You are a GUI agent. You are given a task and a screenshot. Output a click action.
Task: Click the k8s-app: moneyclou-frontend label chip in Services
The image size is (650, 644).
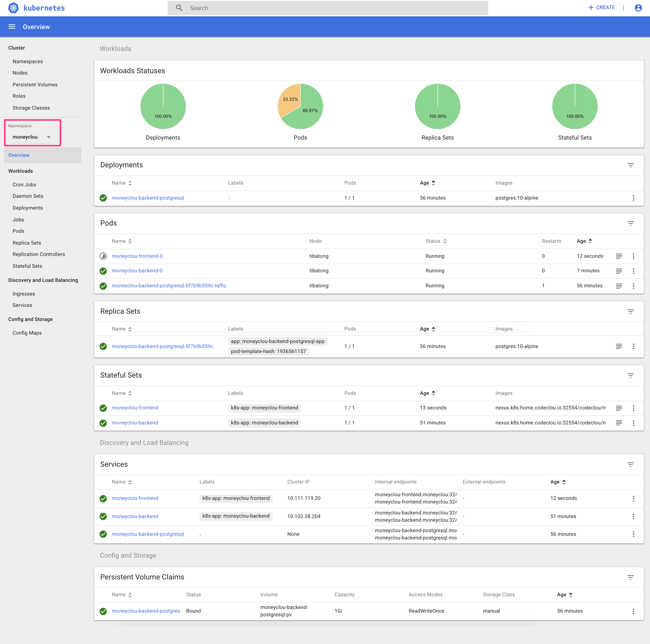(x=236, y=499)
